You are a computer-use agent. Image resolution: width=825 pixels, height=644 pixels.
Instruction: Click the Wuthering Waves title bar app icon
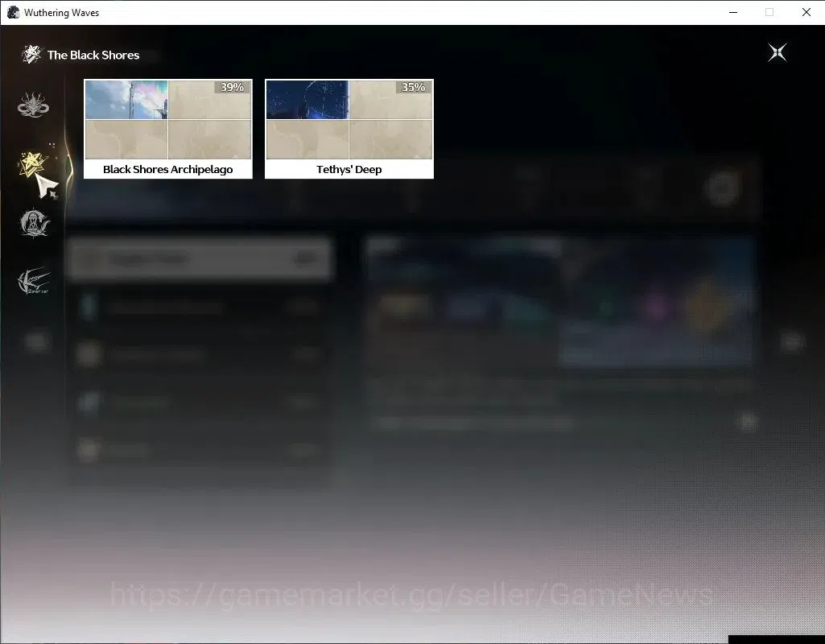coord(13,12)
